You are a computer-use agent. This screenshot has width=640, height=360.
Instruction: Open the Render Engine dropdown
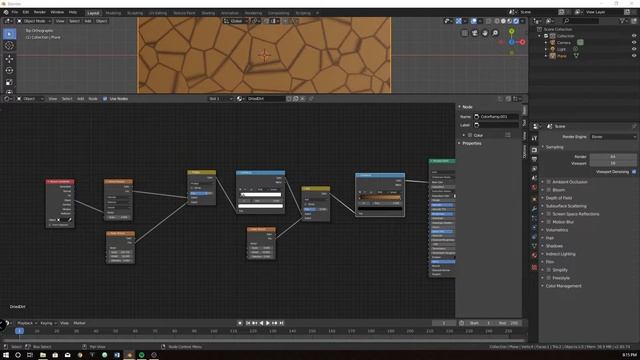coord(613,137)
